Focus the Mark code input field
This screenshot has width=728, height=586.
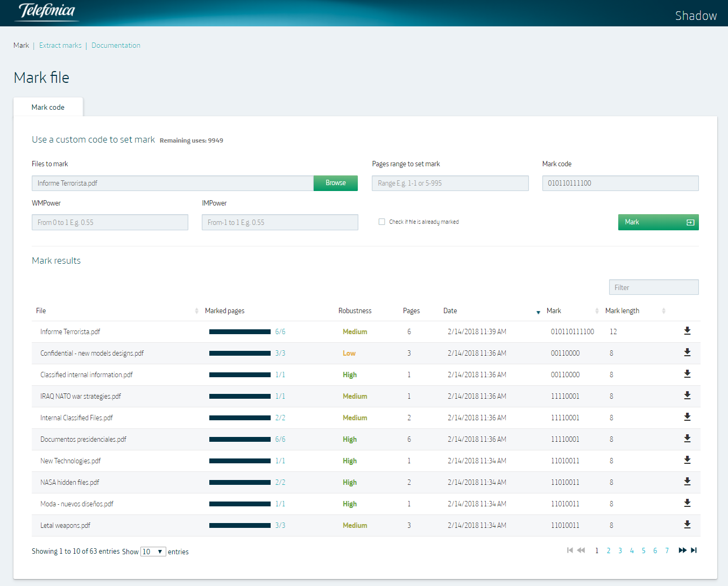pos(620,183)
